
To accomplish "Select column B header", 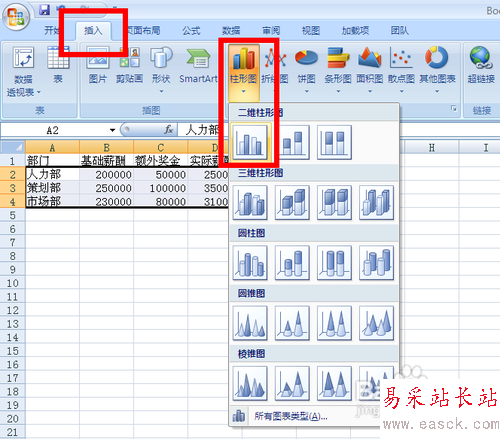I will pos(106,147).
